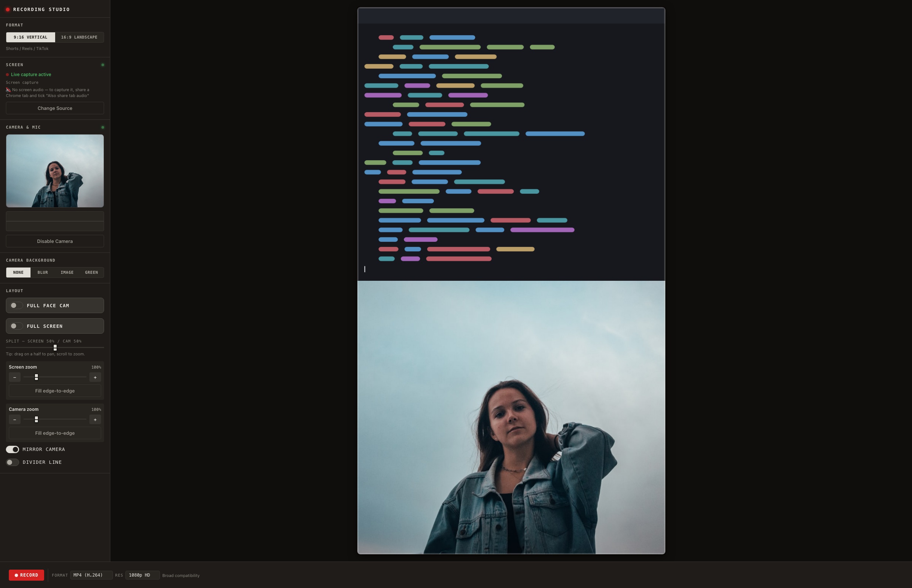
Task: Open the MP4 (H.264) format dropdown
Action: tap(91, 575)
